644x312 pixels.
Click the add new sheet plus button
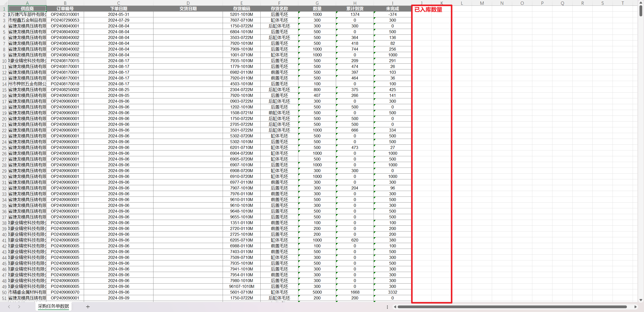coord(88,306)
